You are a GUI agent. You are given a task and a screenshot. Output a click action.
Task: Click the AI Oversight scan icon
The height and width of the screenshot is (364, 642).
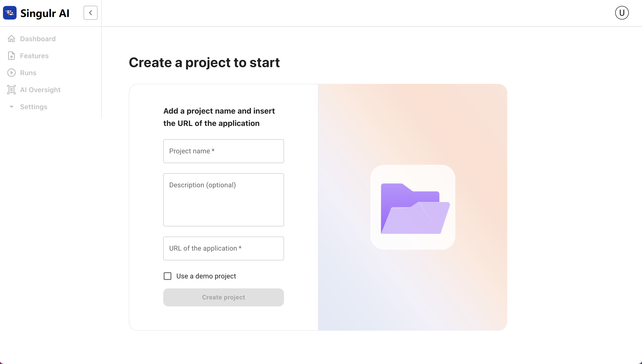11,90
